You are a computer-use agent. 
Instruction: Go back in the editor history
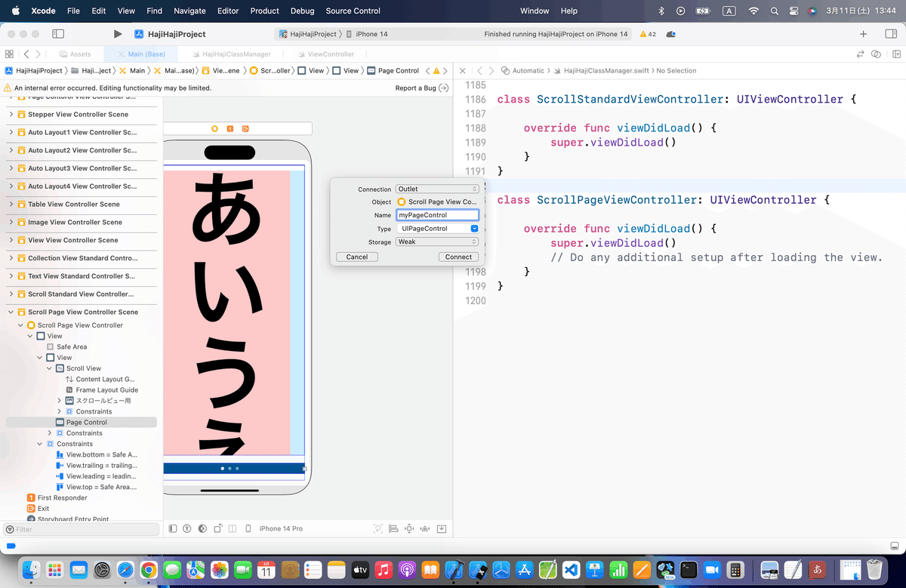pos(26,54)
